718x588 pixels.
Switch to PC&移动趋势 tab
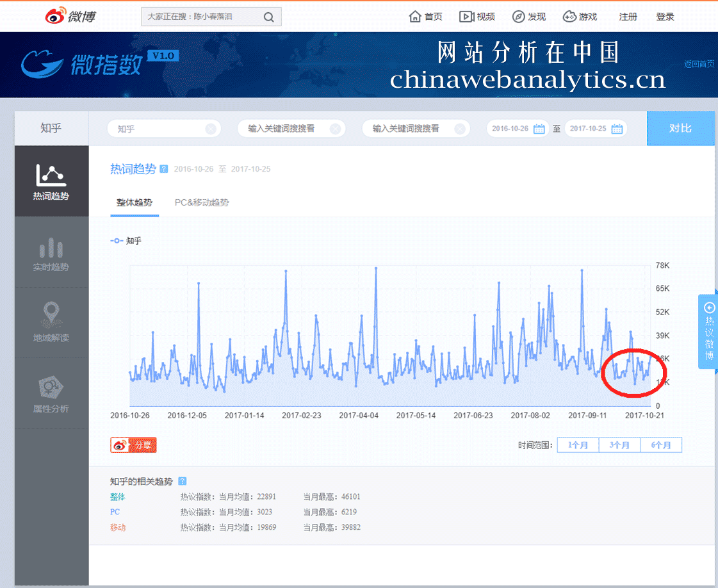click(202, 202)
